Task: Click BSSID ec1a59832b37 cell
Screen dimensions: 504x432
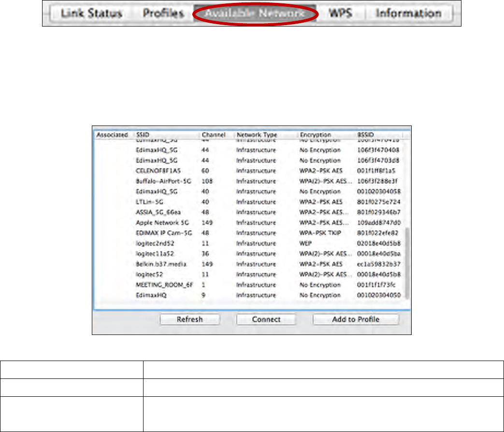Action: pos(379,264)
